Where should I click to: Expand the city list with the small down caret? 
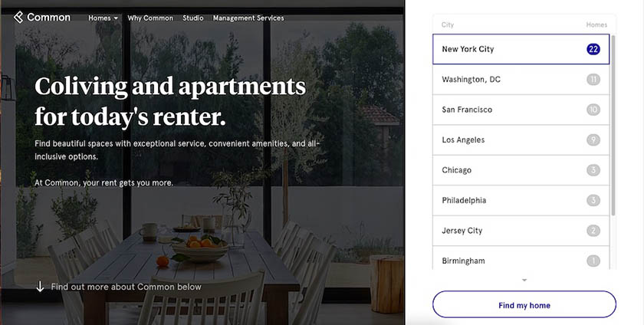tap(524, 281)
